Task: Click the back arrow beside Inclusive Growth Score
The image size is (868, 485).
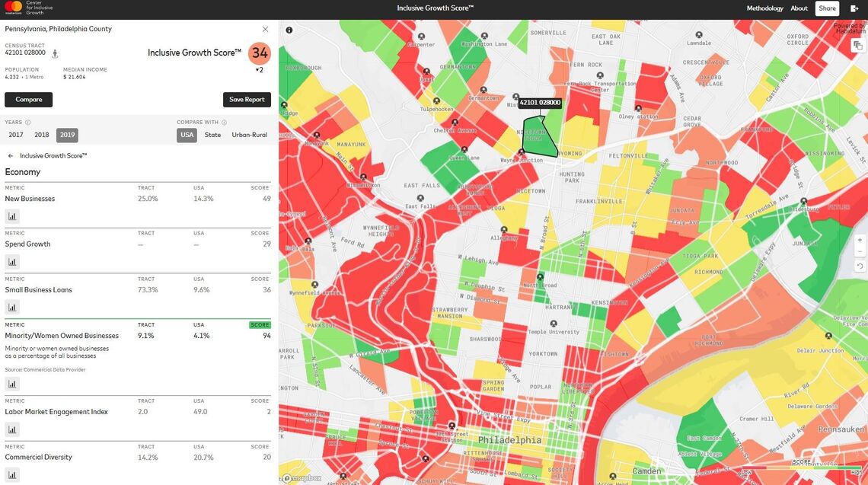Action: (x=11, y=155)
